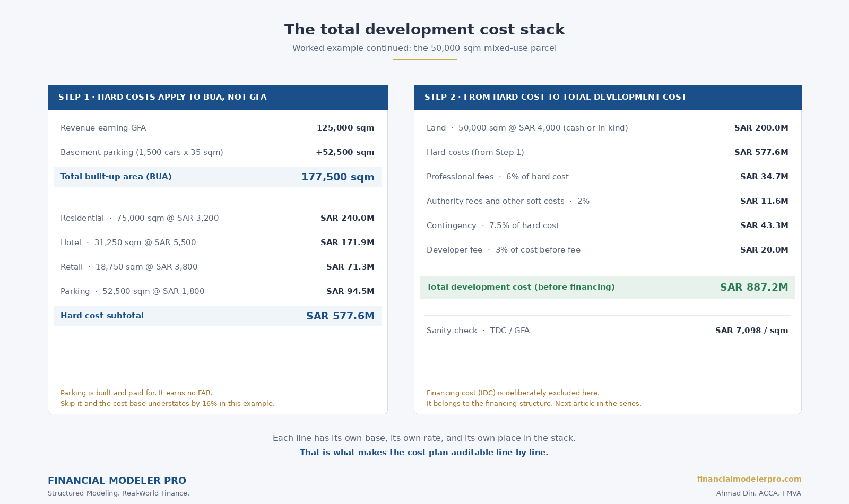849x504 pixels.
Task: Click the "Revenue-earning GFA" label
Action: pyautogui.click(x=103, y=128)
